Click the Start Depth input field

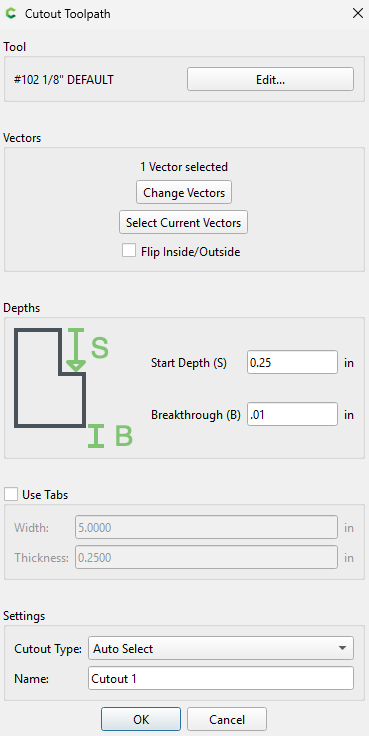(x=292, y=362)
